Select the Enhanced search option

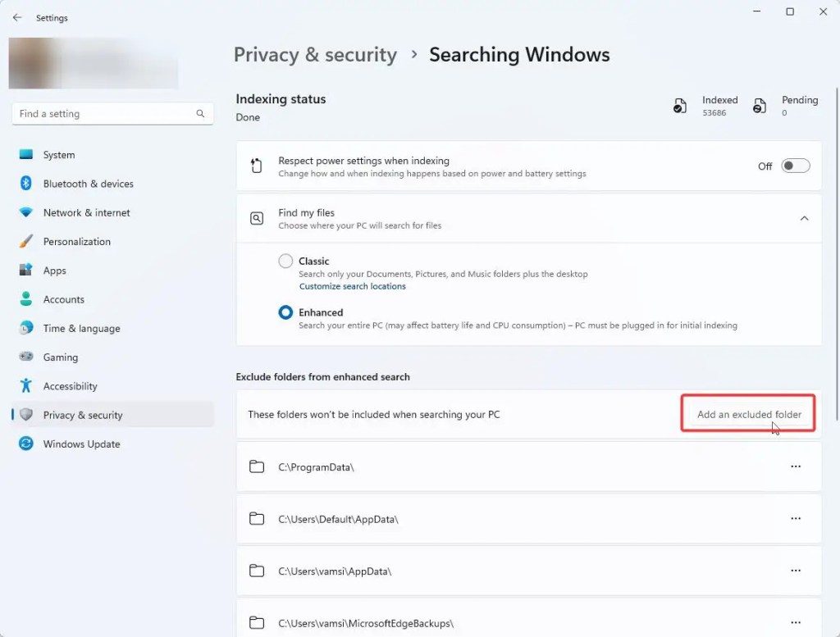click(285, 312)
